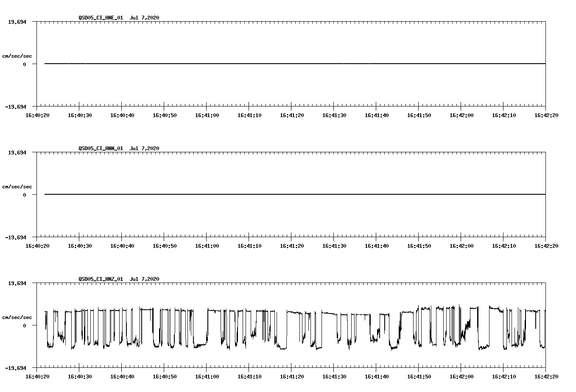Click the 16:40:40 time label under HNN plot
The height and width of the screenshot is (392, 576).
tap(122, 246)
